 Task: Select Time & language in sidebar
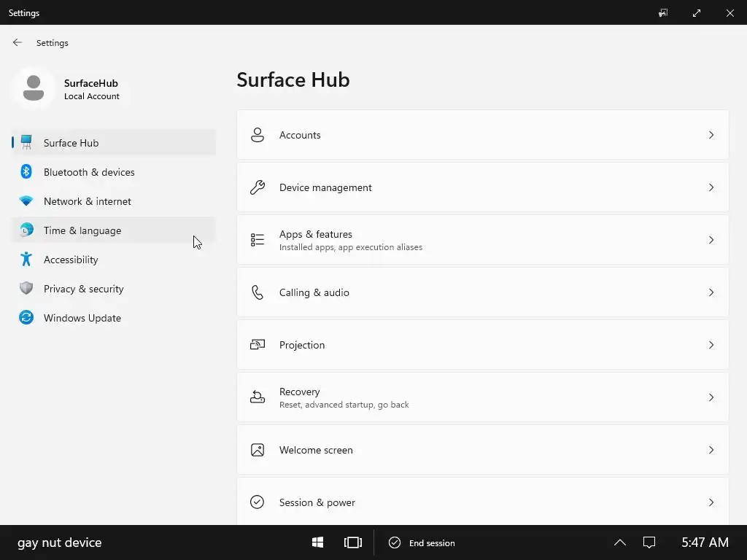pos(82,230)
